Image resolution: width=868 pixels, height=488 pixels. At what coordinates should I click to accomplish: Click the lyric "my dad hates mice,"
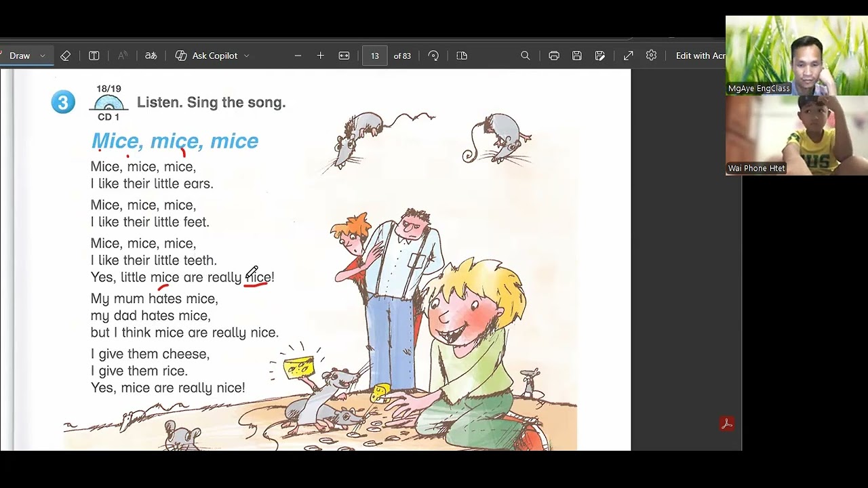coord(151,316)
